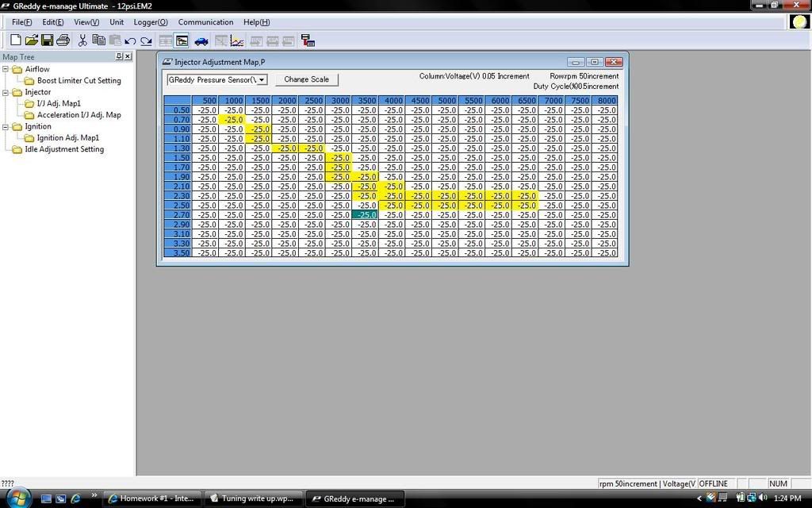This screenshot has width=812, height=508.
Task: Print using the printer toolbar icon
Action: [63, 40]
